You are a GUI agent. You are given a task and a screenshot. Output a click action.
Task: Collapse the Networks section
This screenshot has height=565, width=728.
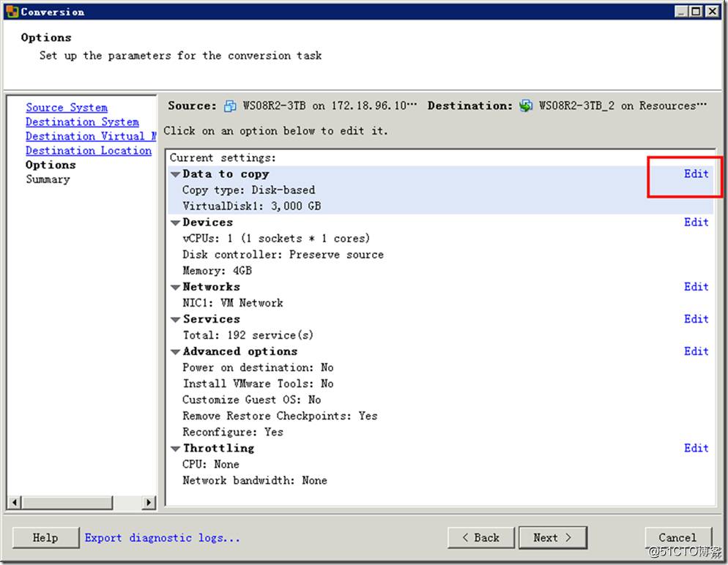click(176, 287)
